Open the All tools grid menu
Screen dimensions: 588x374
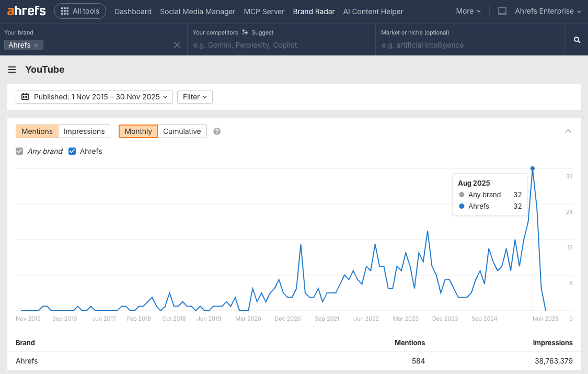[x=80, y=11]
